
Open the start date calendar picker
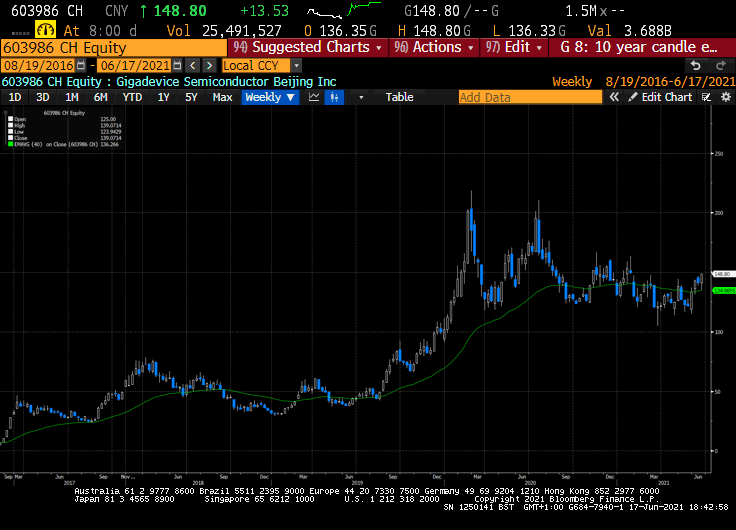coord(81,66)
